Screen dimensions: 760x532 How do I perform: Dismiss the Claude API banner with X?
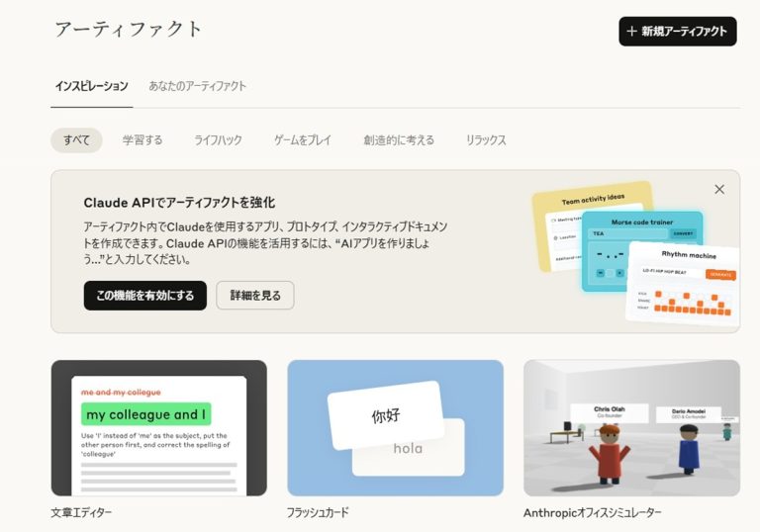(x=719, y=189)
